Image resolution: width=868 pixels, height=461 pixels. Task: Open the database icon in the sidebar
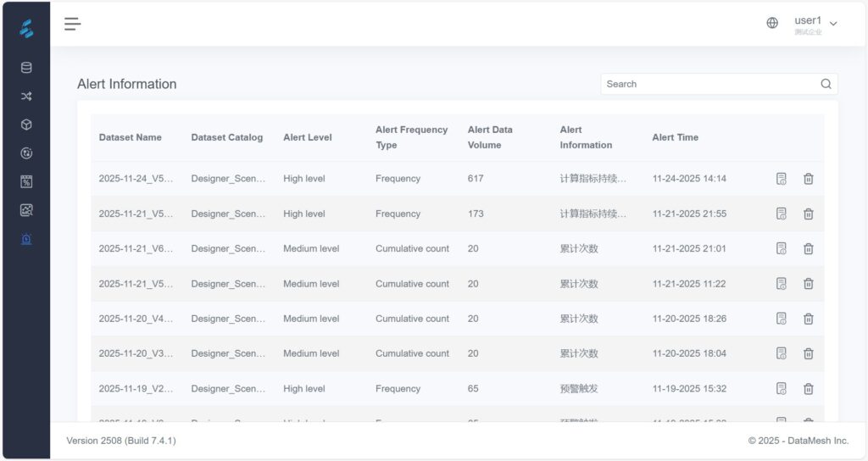tap(26, 68)
